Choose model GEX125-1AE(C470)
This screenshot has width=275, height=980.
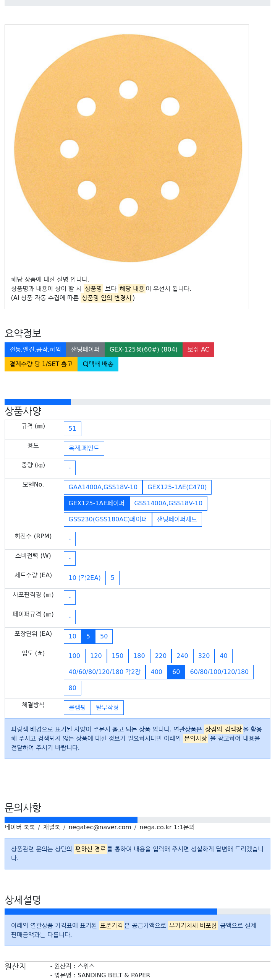coord(177,487)
